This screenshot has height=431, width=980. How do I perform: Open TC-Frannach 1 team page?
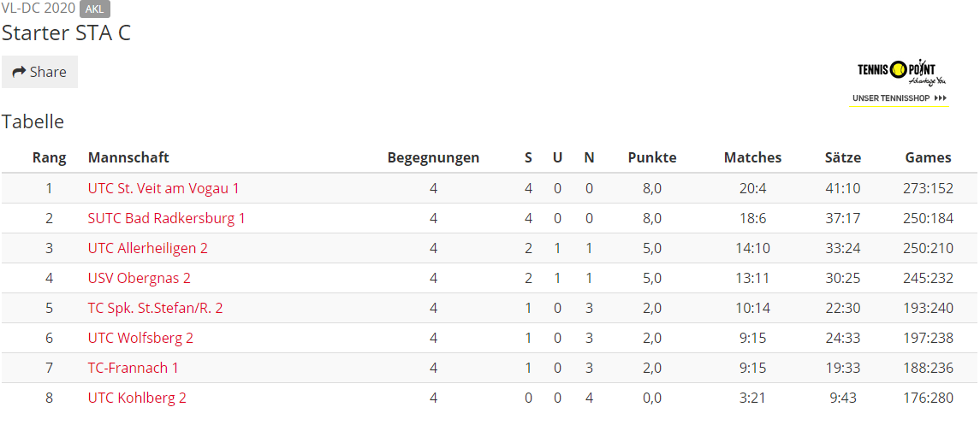[x=134, y=368]
